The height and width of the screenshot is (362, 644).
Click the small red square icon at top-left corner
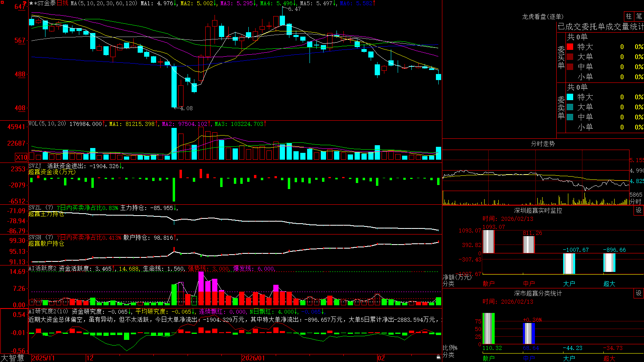(x=2, y=2)
